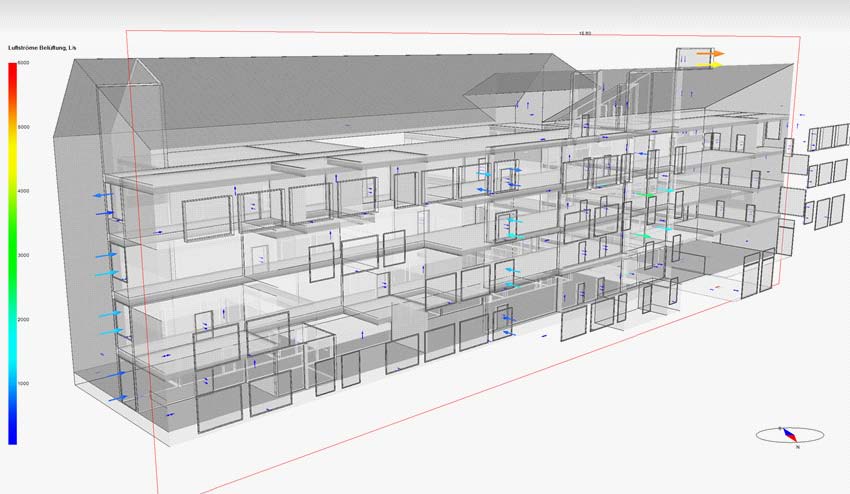The image size is (850, 494).
Task: Click the 4000 value on the color scale
Action: [25, 190]
